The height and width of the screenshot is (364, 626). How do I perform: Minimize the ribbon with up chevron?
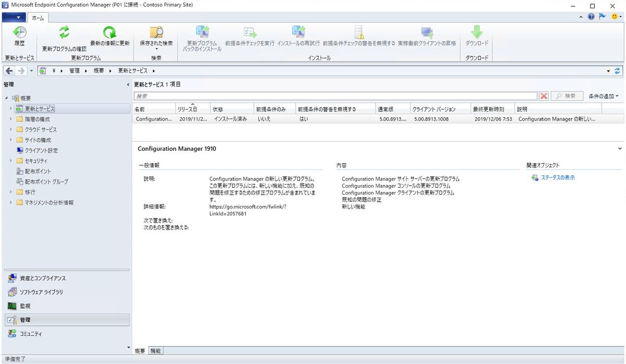click(x=582, y=17)
